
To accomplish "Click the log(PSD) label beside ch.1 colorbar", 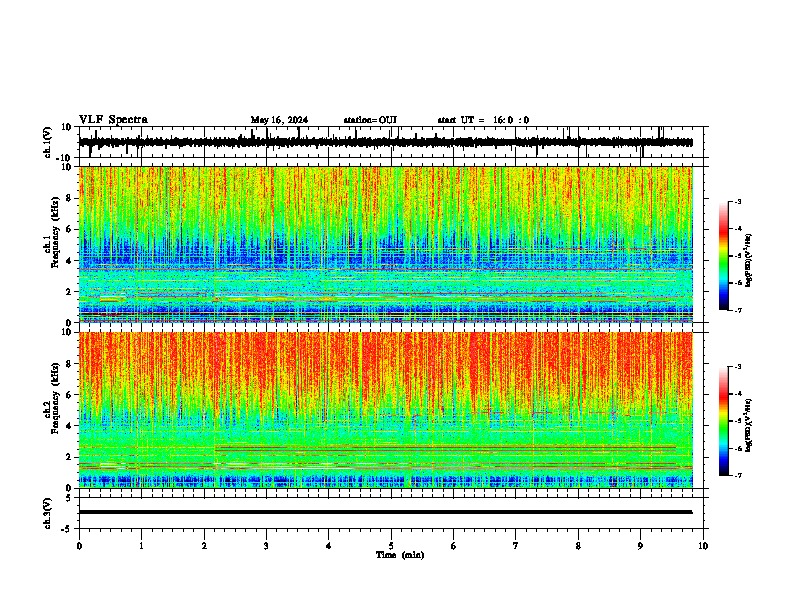I will [x=749, y=261].
